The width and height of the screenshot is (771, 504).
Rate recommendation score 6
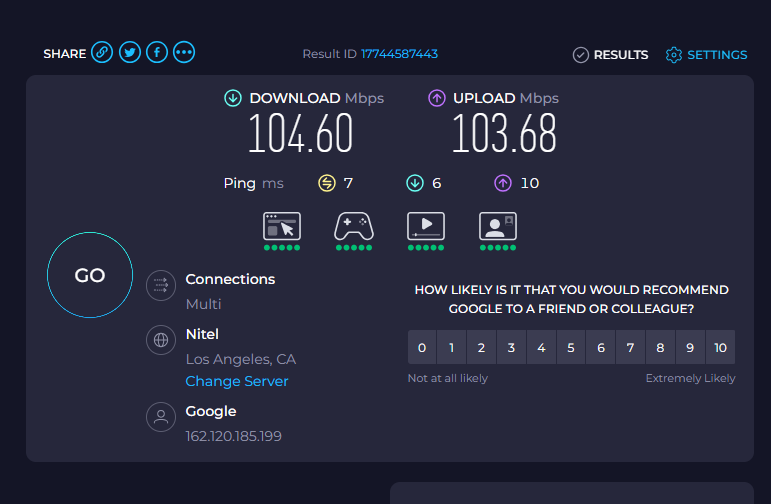[x=601, y=347]
